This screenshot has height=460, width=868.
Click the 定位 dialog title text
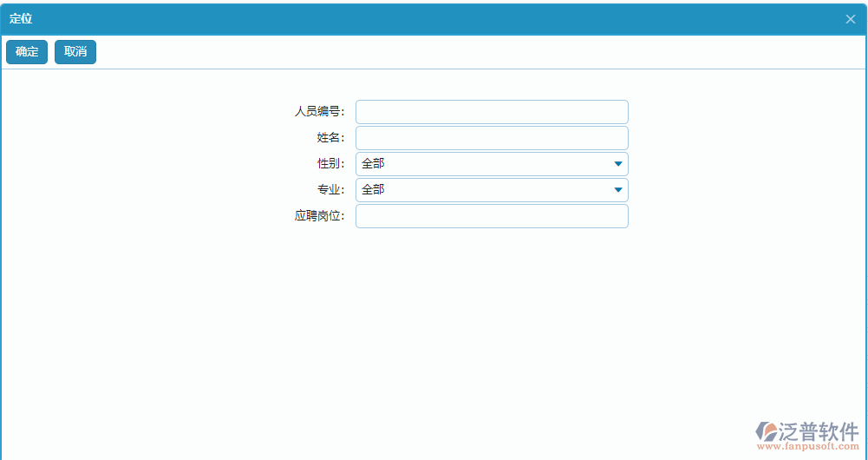point(21,19)
